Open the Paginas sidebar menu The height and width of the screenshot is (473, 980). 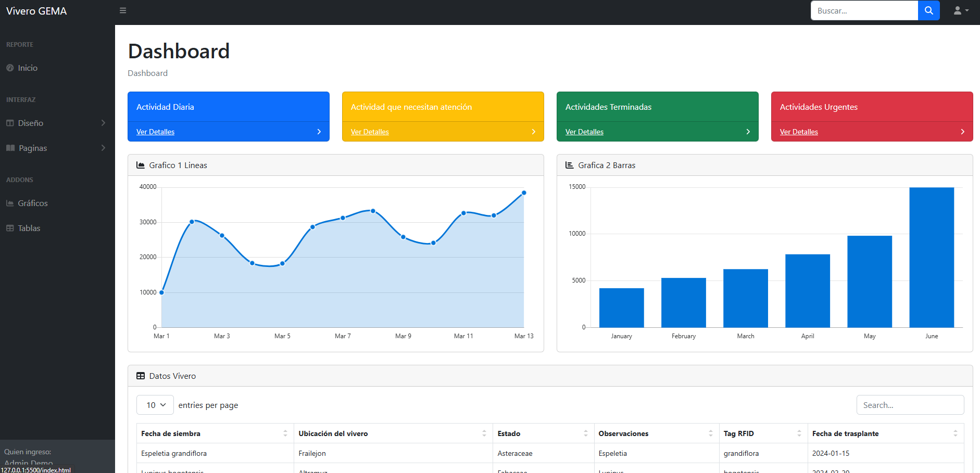57,148
